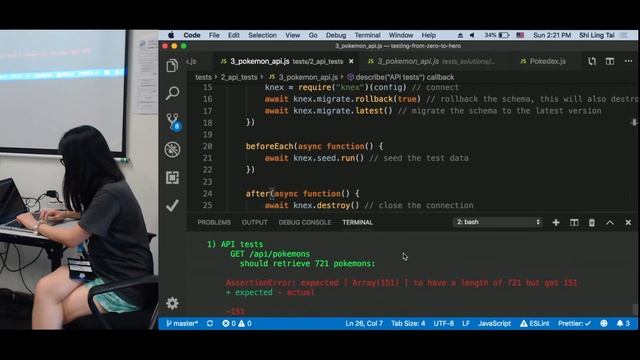Image resolution: width=640 pixels, height=360 pixels.
Task: Click the master branch indicator
Action: point(182,323)
